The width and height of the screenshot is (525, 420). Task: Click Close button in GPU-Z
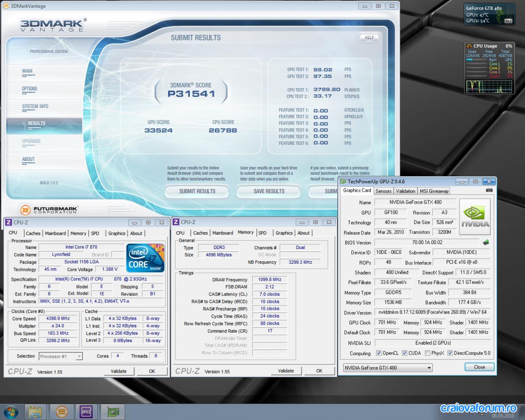(479, 367)
